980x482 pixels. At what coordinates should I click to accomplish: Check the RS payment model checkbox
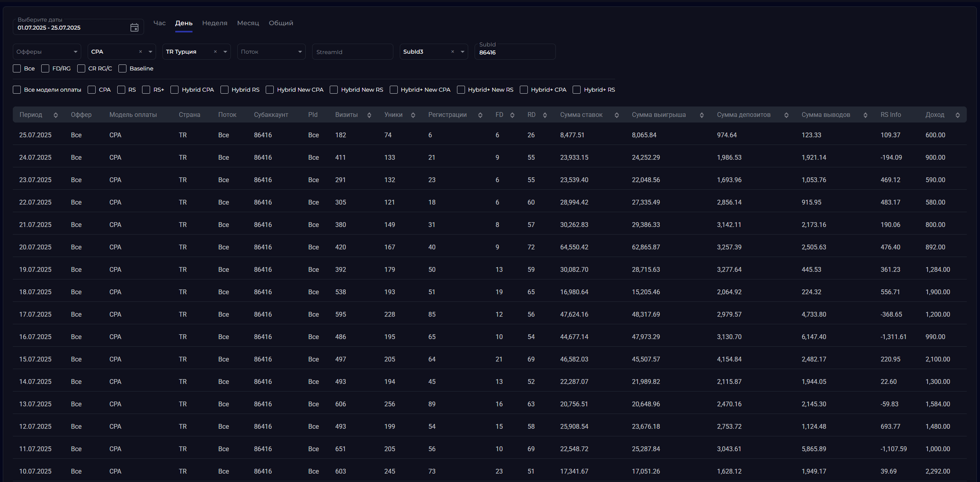tap(121, 90)
